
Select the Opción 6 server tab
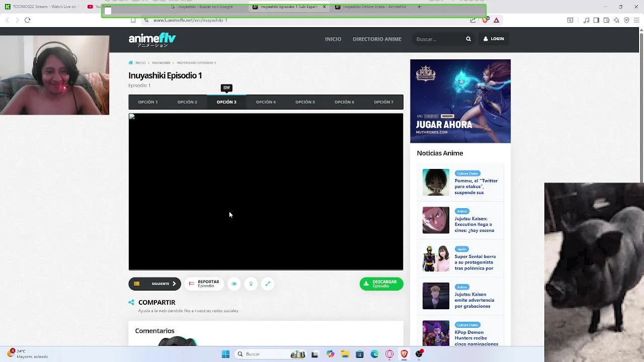coord(344,102)
